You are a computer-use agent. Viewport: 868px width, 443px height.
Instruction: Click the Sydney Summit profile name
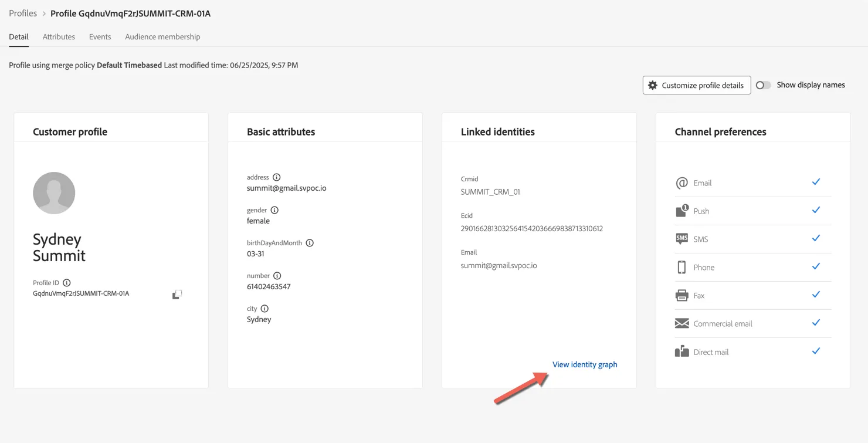click(59, 247)
